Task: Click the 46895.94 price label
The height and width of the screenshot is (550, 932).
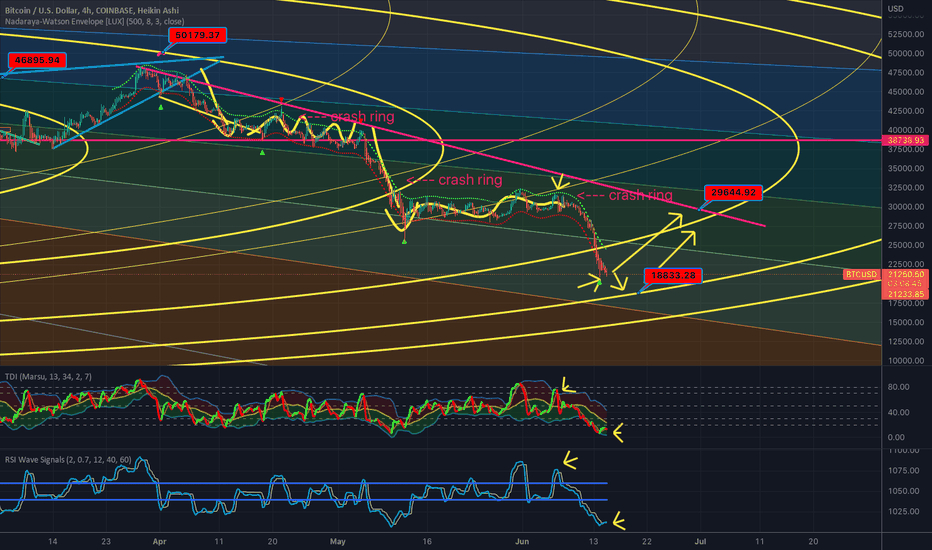Action: point(37,60)
